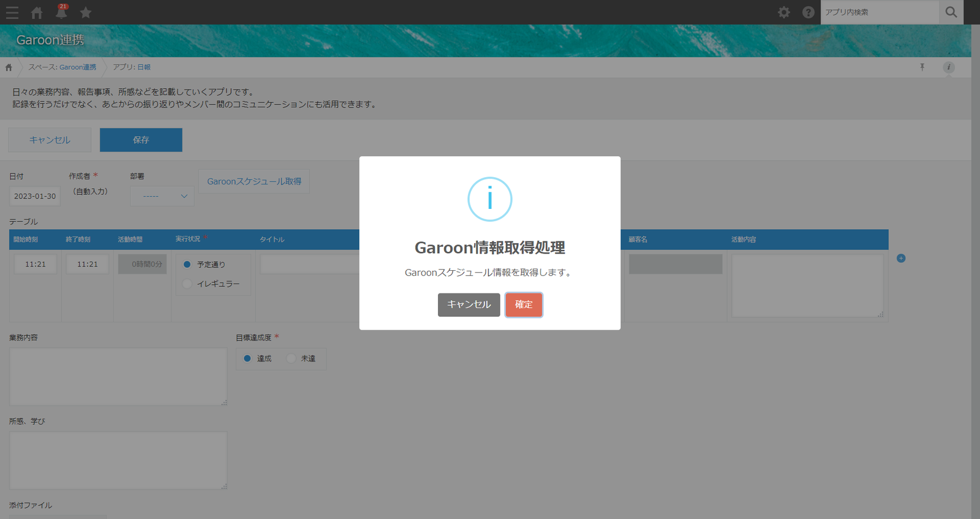
Task: Click the 業務内容 text area
Action: [118, 377]
